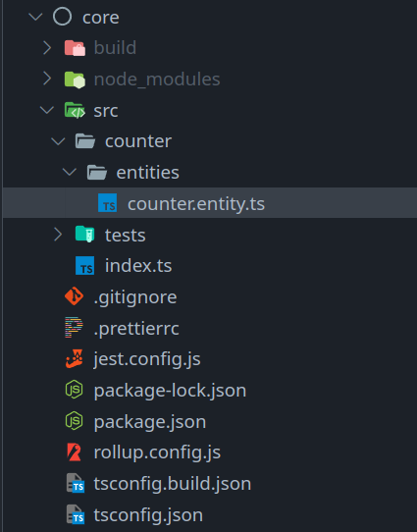
Task: Click the Jest icon of jest.config.js
Action: click(75, 358)
